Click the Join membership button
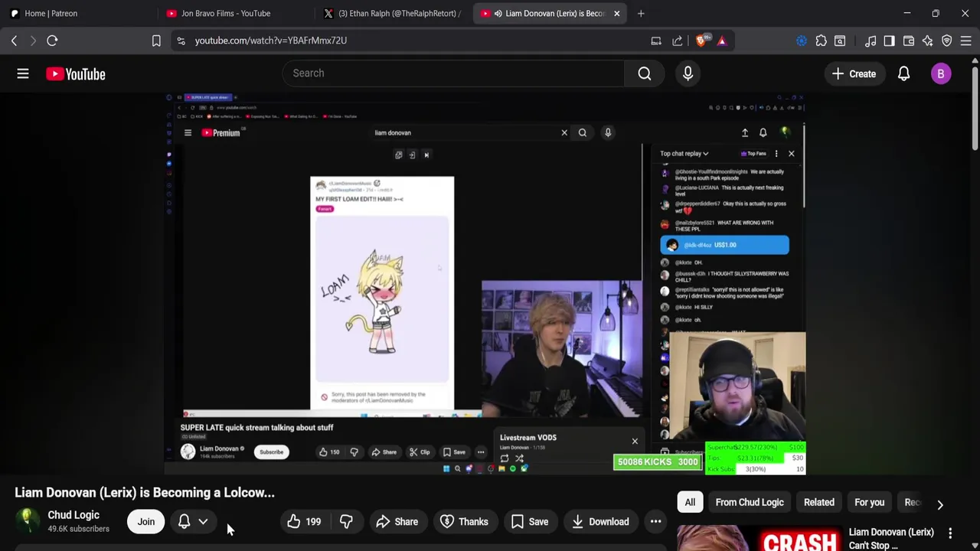This screenshot has width=980, height=551. point(145,522)
